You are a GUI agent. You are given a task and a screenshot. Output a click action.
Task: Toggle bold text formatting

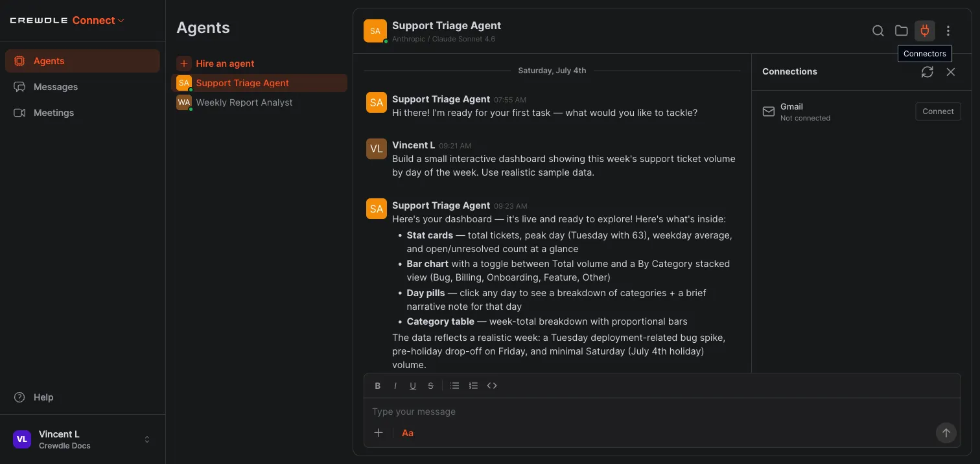coord(378,386)
